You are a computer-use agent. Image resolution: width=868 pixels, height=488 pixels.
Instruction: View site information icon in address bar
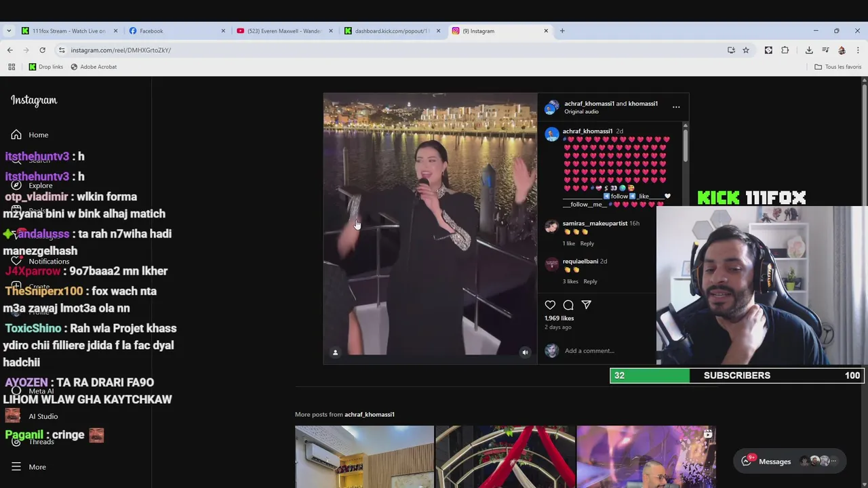[x=62, y=50]
